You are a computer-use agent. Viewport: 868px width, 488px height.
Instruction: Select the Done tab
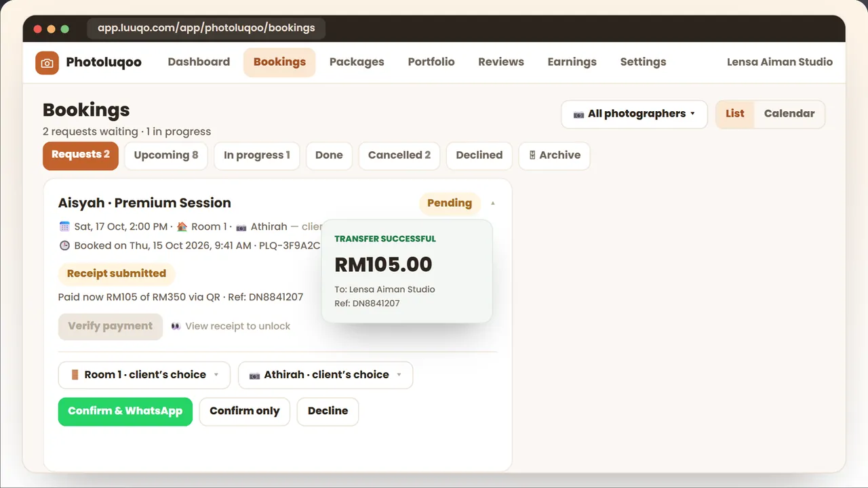coord(329,155)
